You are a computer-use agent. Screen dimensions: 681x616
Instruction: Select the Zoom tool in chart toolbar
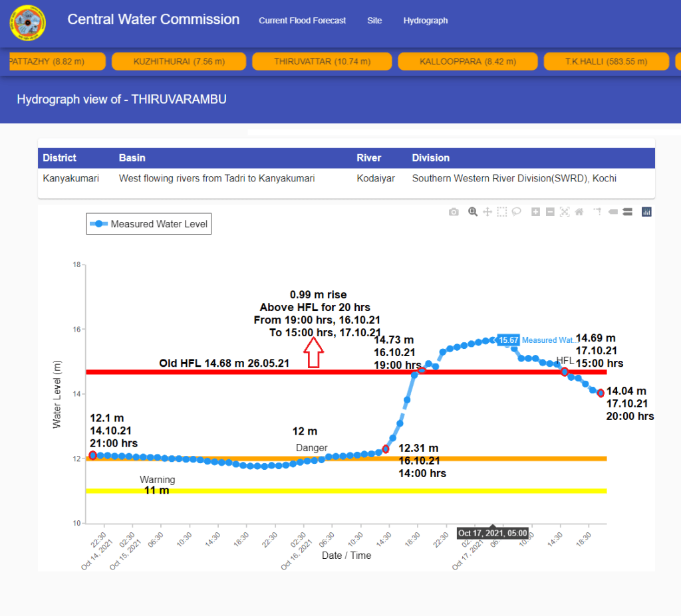[473, 212]
